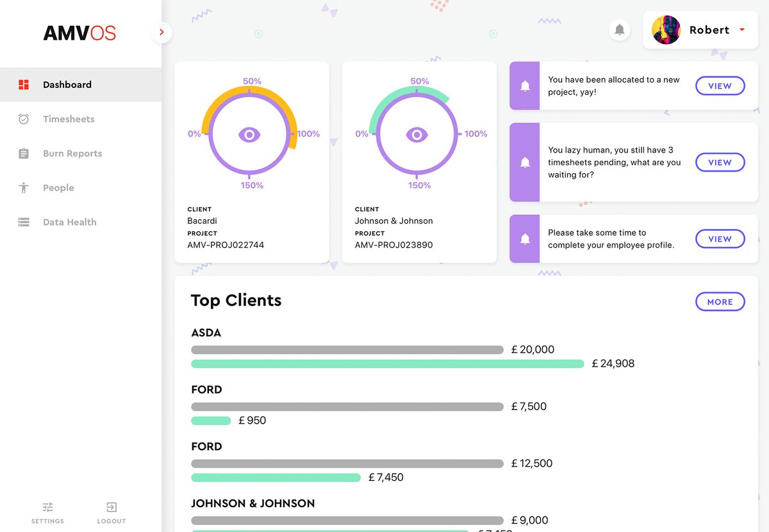Click the £ 12,500 amount
Screen dimensions: 769x532
click(532, 463)
